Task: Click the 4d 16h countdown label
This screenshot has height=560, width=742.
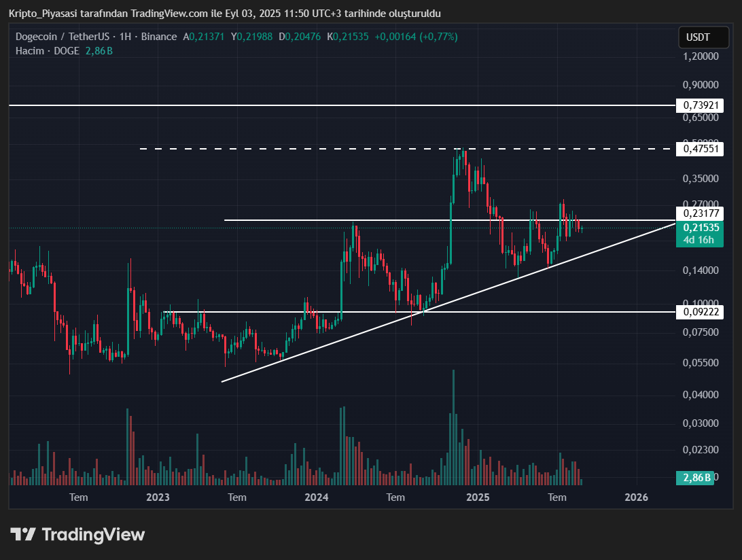Action: (x=700, y=240)
